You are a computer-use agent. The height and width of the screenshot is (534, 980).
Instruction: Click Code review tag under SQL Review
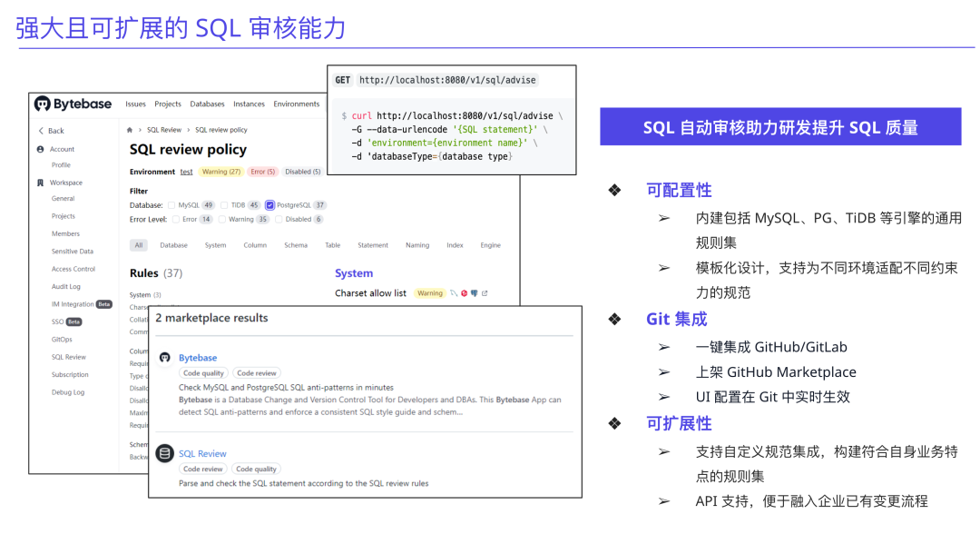tap(202, 469)
